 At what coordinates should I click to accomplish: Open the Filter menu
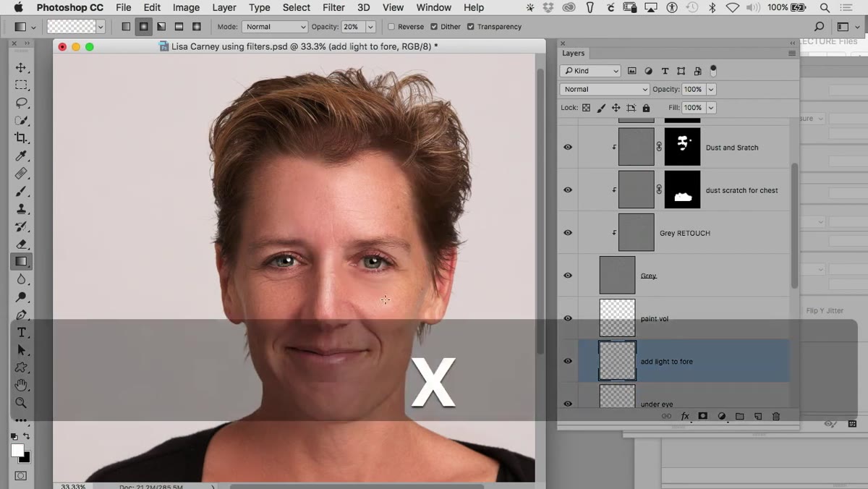[x=333, y=7]
